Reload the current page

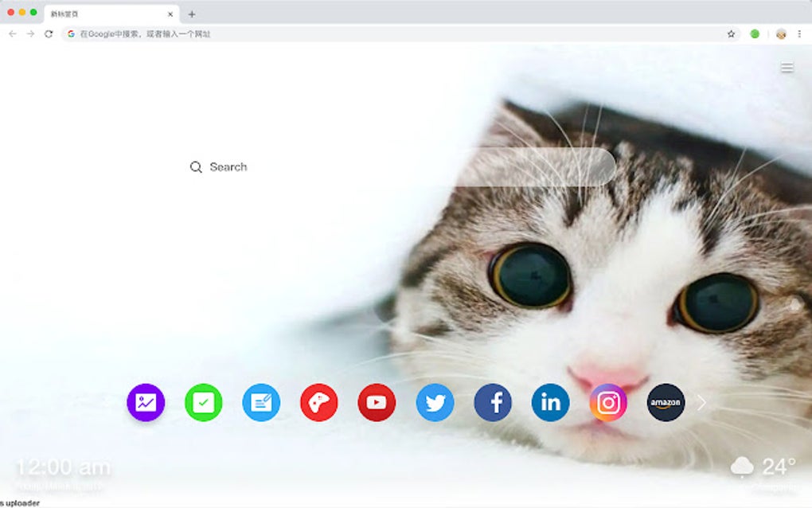point(49,34)
